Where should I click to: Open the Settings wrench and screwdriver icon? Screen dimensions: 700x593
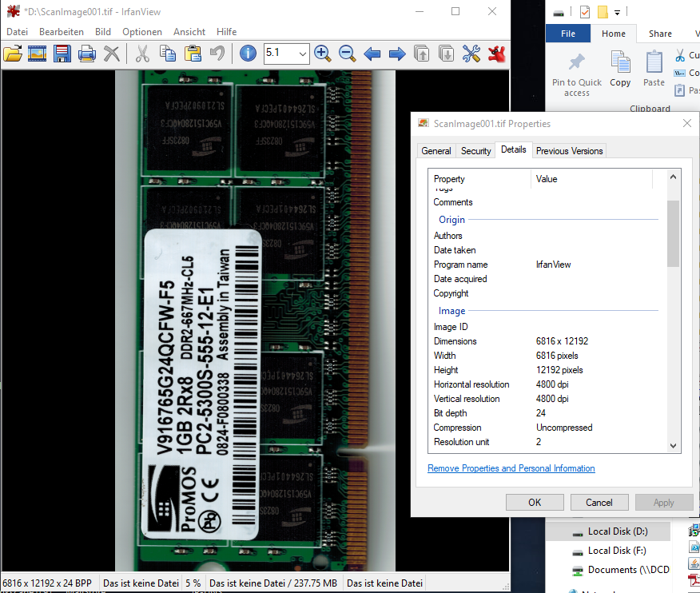471,54
